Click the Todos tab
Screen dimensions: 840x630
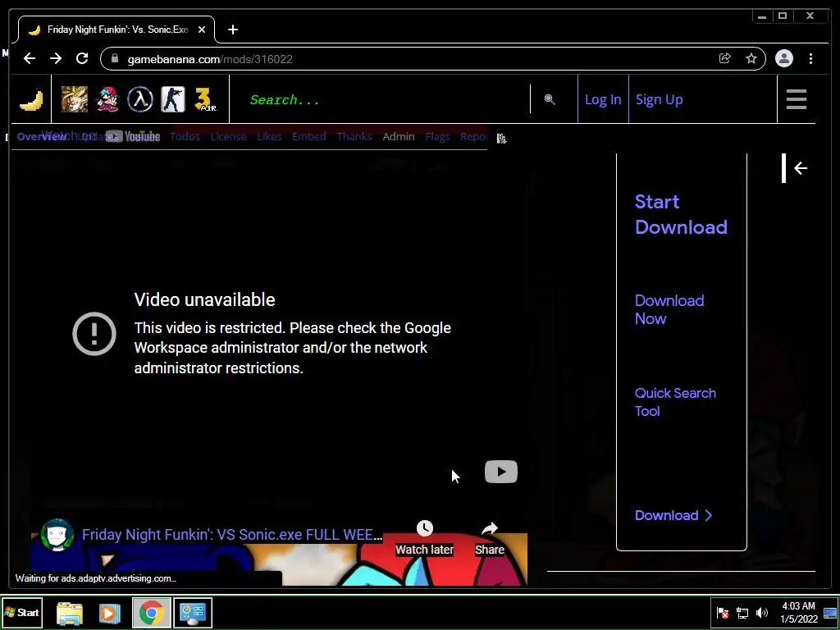pos(185,137)
